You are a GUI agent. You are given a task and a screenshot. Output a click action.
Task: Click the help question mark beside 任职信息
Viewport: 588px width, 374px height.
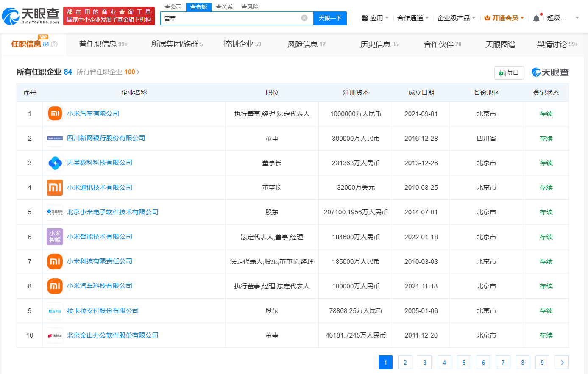pyautogui.click(x=54, y=44)
